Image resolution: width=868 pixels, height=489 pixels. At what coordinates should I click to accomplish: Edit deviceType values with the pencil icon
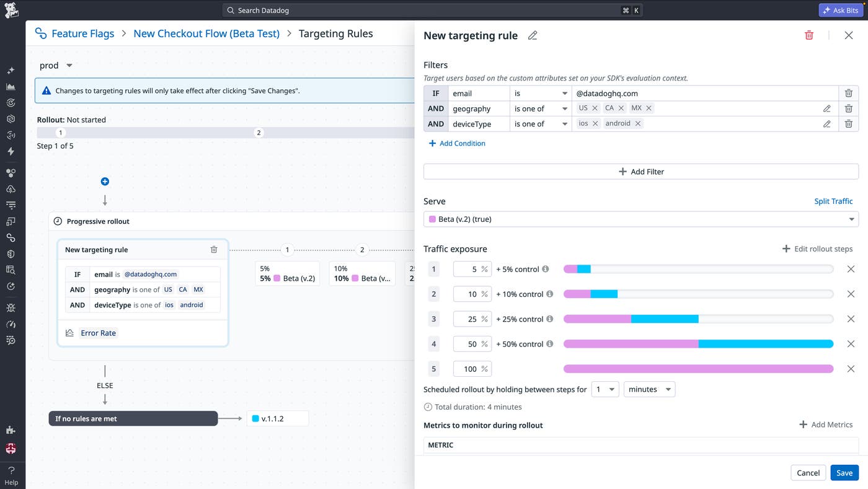(827, 124)
